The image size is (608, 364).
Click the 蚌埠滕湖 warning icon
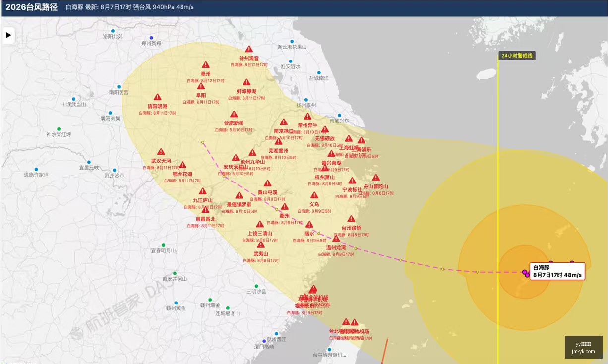[246, 82]
